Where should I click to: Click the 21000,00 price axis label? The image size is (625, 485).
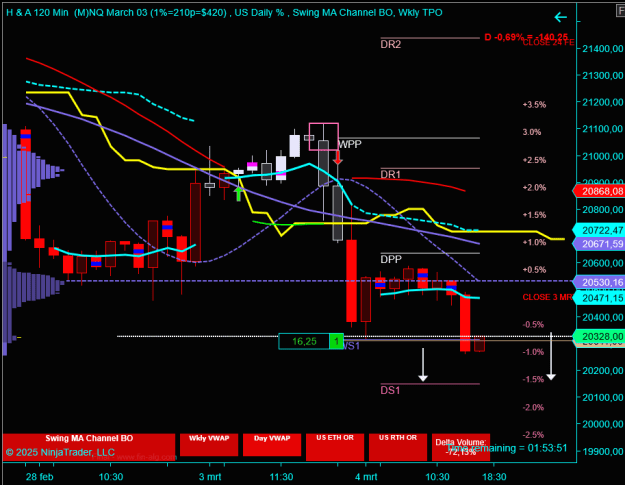click(x=603, y=156)
